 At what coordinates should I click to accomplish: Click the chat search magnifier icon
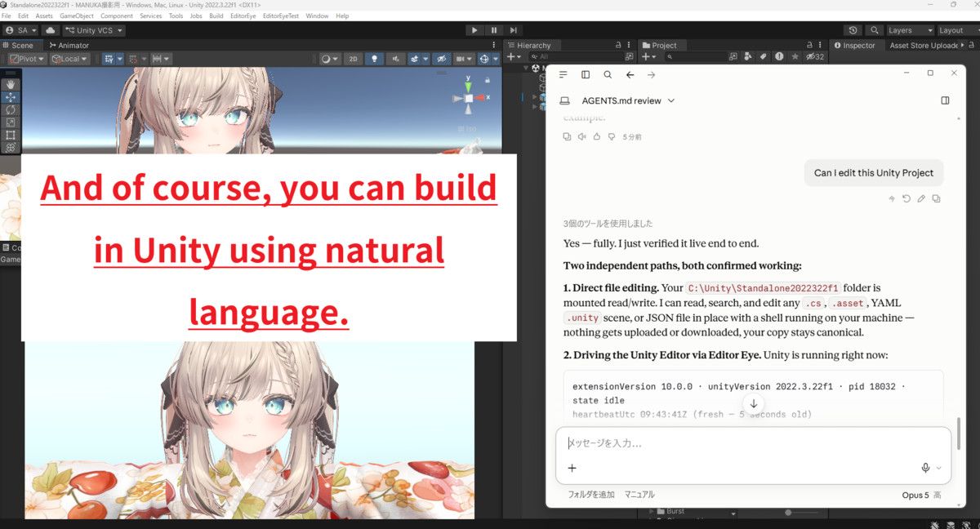(x=608, y=74)
